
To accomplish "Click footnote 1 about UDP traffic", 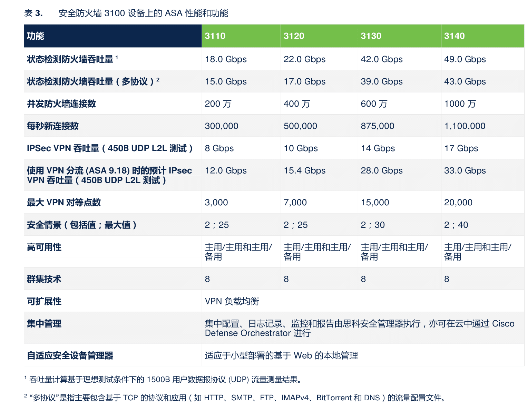I will [162, 379].
